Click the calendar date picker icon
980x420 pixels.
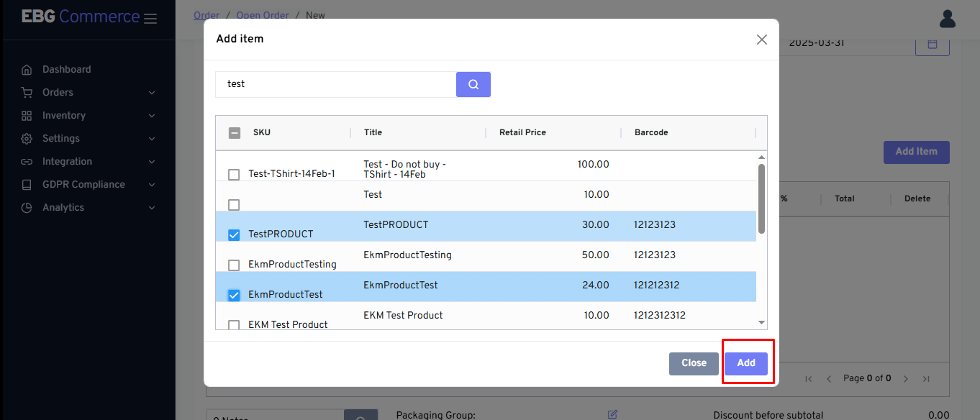tap(932, 44)
